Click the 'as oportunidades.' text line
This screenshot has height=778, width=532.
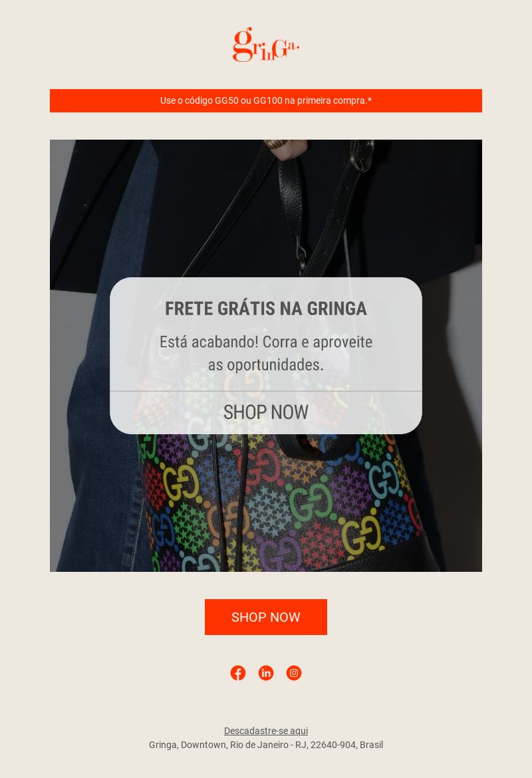tap(266, 364)
